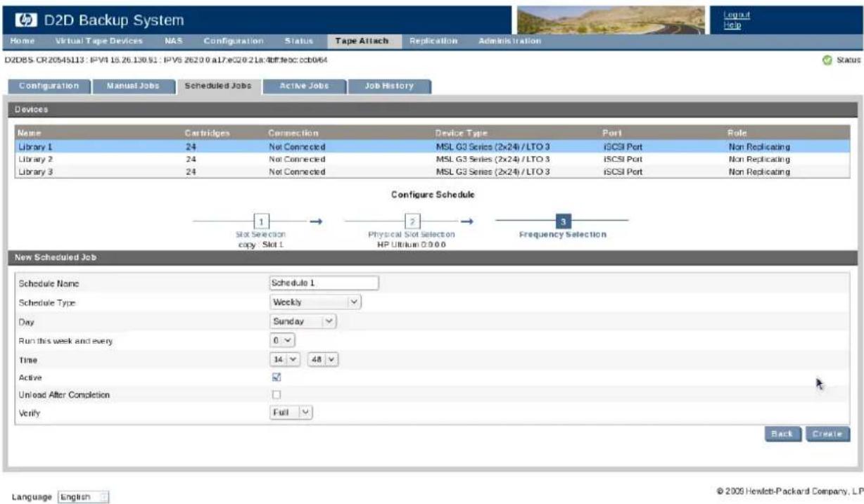Viewport: 864px width, 504px height.
Task: Click Library 2 Non Replicating cell
Action: click(759, 159)
